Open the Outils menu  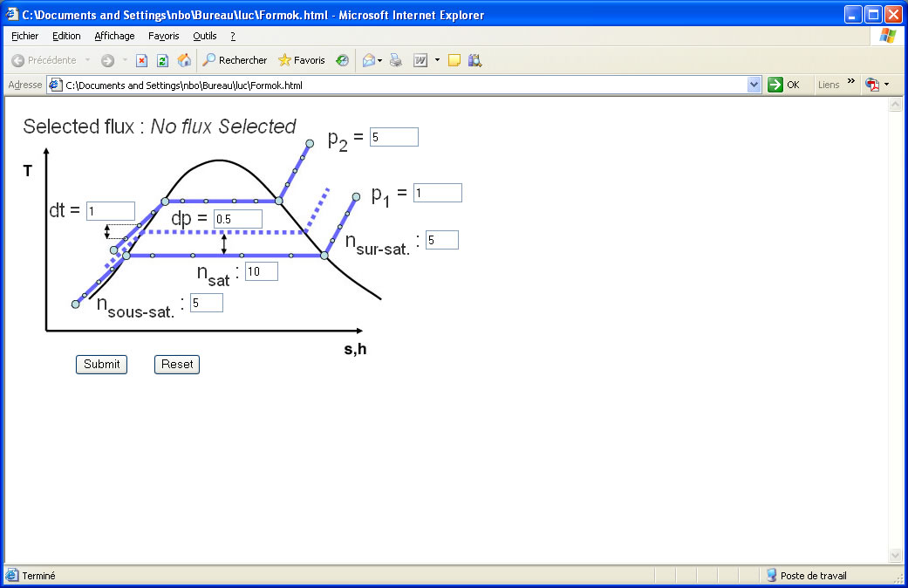click(x=205, y=36)
